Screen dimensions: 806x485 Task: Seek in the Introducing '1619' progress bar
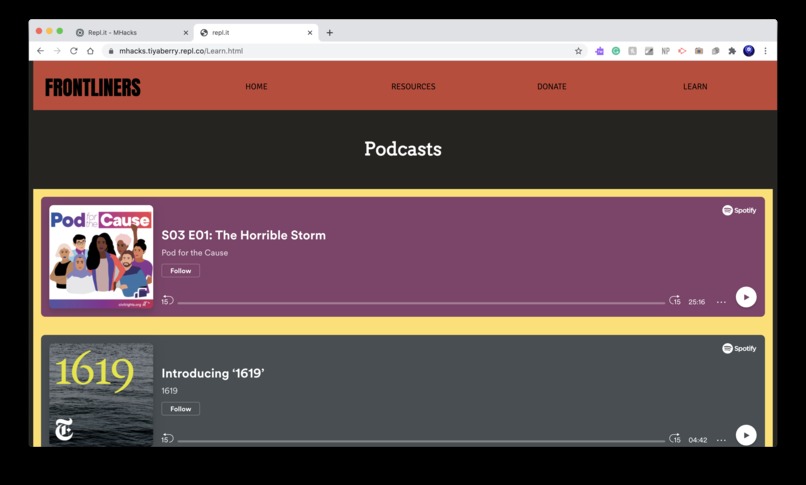421,441
